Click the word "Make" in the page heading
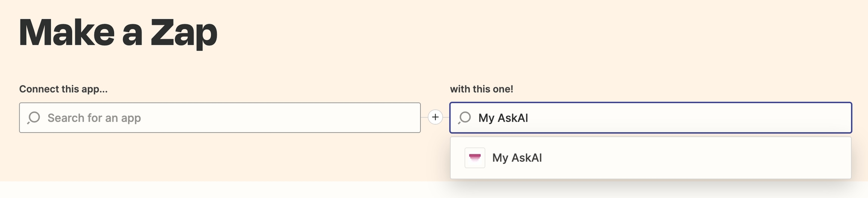868x198 pixels. tap(67, 33)
